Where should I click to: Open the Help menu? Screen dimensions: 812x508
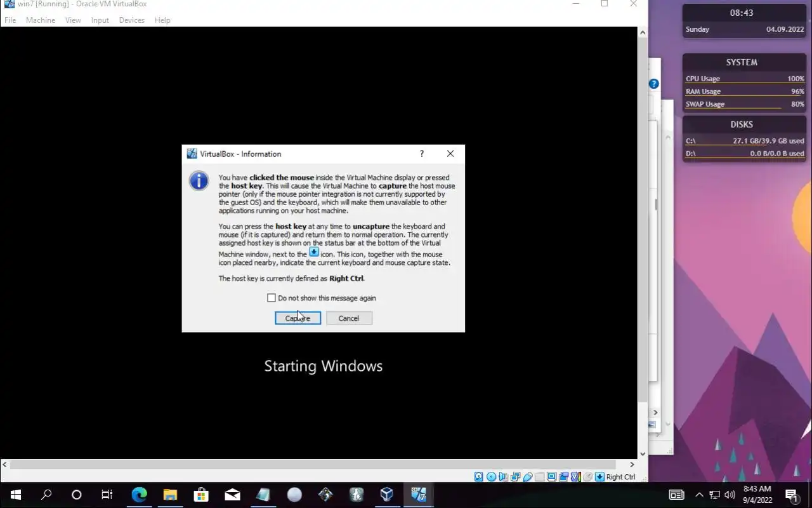[x=162, y=20]
